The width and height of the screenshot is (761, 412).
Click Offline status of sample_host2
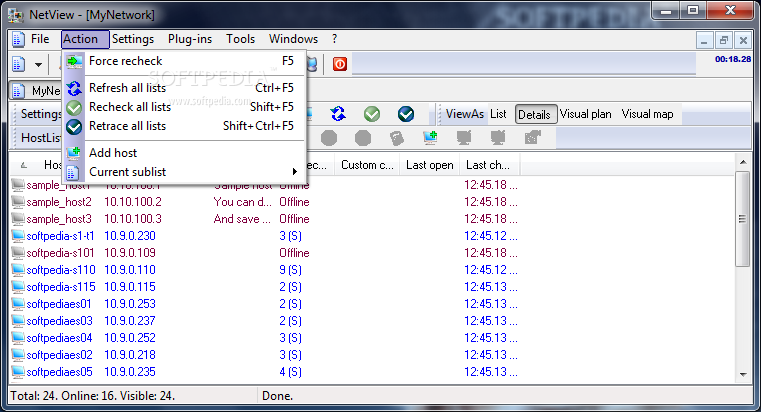294,202
